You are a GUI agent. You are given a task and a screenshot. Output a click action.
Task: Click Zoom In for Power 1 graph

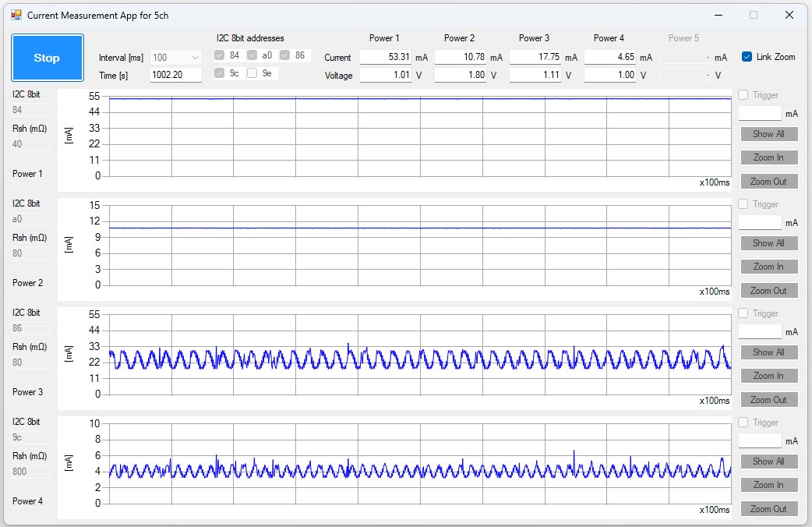tap(769, 157)
